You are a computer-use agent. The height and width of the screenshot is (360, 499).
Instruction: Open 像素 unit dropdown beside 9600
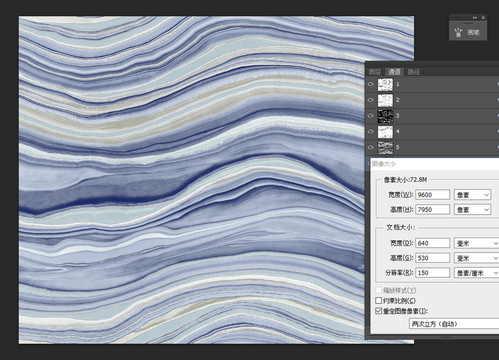click(x=473, y=195)
